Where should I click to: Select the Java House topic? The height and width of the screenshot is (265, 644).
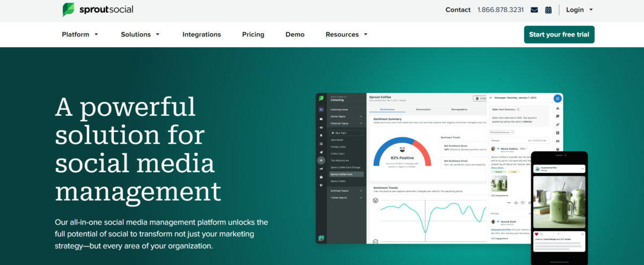(337, 140)
